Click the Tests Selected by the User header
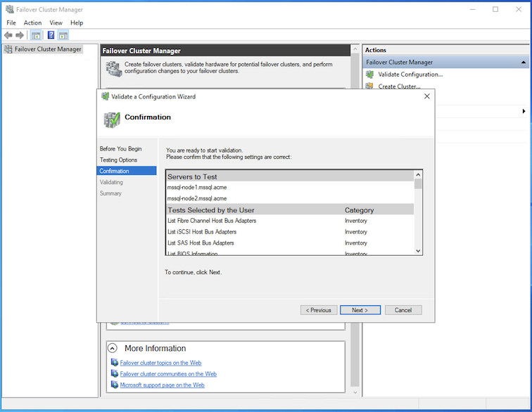The width and height of the screenshot is (532, 412). pos(211,210)
